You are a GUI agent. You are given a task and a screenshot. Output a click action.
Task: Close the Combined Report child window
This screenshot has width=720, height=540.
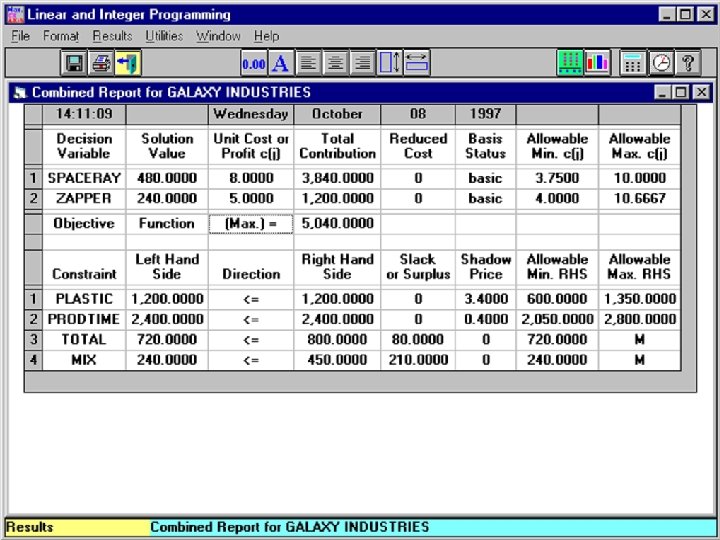point(701,93)
